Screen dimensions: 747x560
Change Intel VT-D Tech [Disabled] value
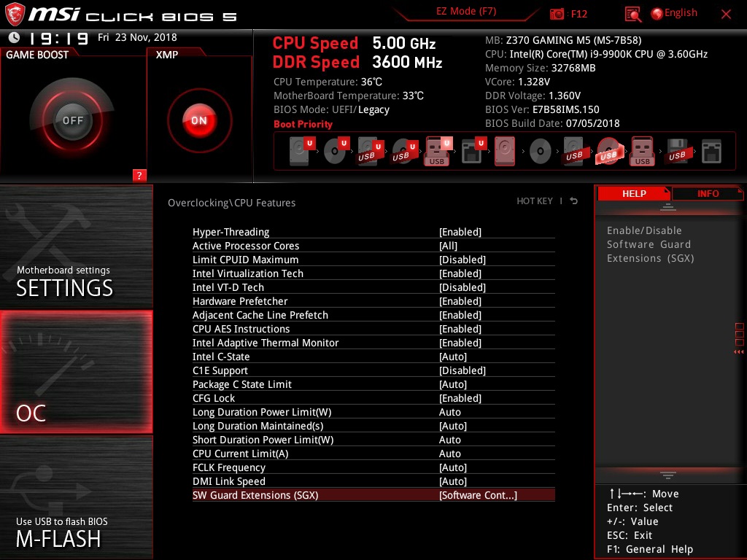point(462,287)
